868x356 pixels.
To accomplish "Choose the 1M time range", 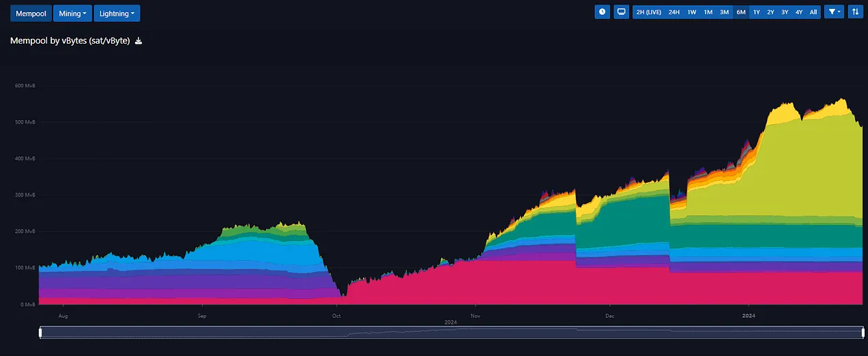I will pyautogui.click(x=708, y=12).
